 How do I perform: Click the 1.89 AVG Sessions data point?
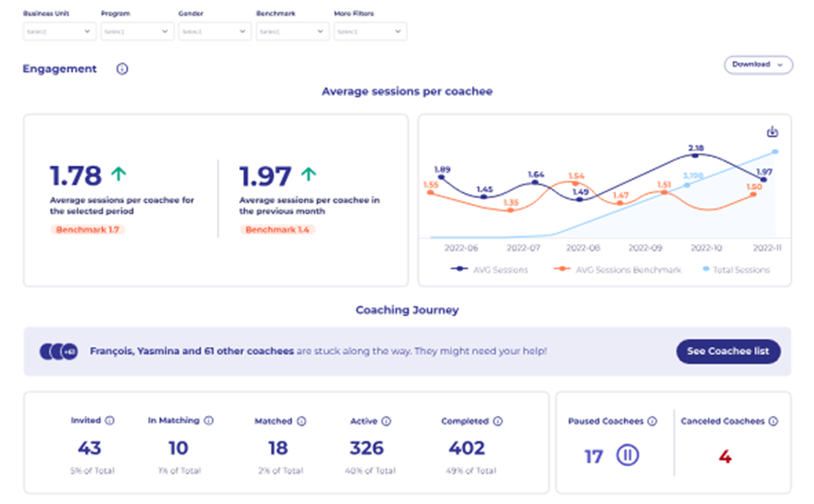click(442, 177)
